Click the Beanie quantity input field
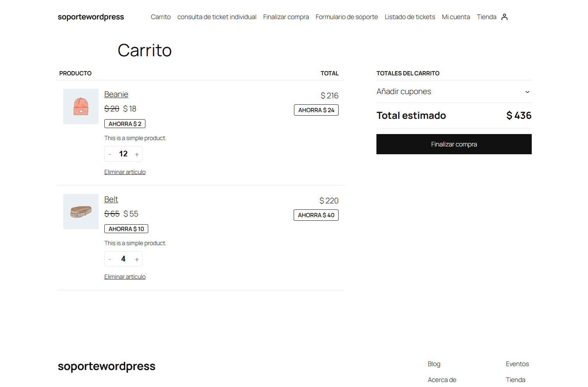 click(x=123, y=154)
